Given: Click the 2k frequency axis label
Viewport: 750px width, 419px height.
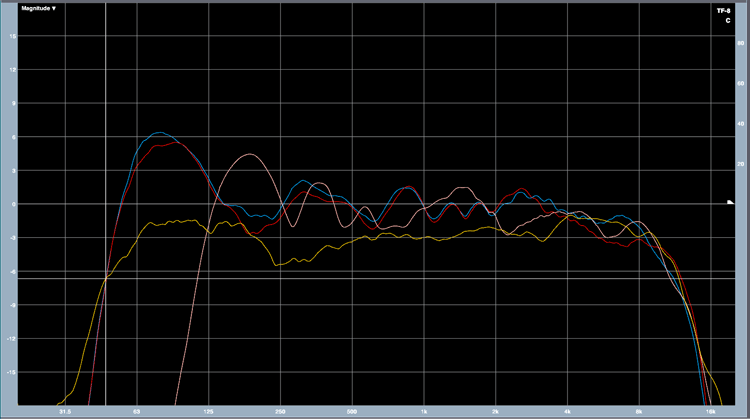Looking at the screenshot, I should [496, 411].
